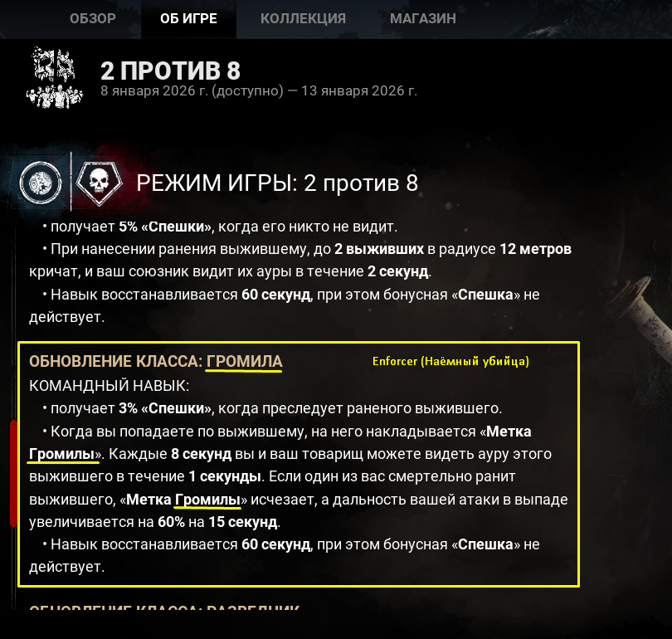Click the ОБНОВЛЕНИЕ КЛАССА heading text

point(115,361)
